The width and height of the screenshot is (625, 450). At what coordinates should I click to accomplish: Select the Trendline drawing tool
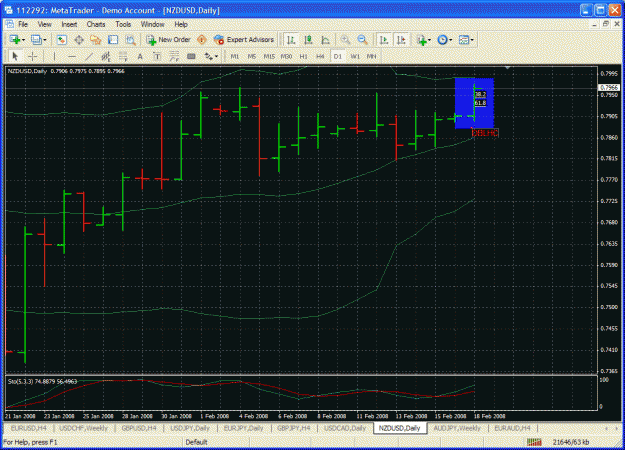point(88,57)
